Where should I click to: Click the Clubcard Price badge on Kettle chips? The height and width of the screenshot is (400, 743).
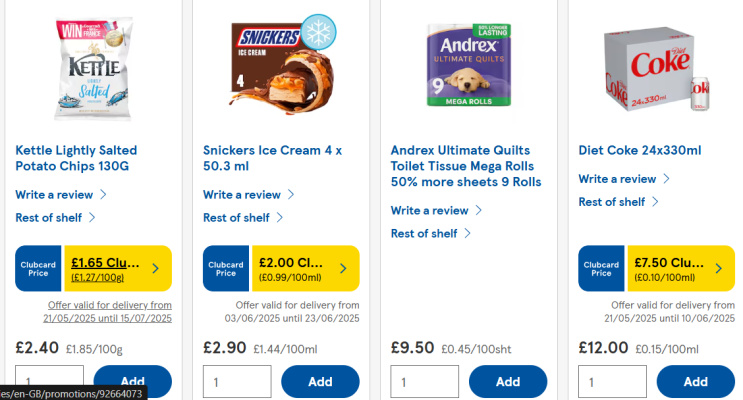[39, 268]
